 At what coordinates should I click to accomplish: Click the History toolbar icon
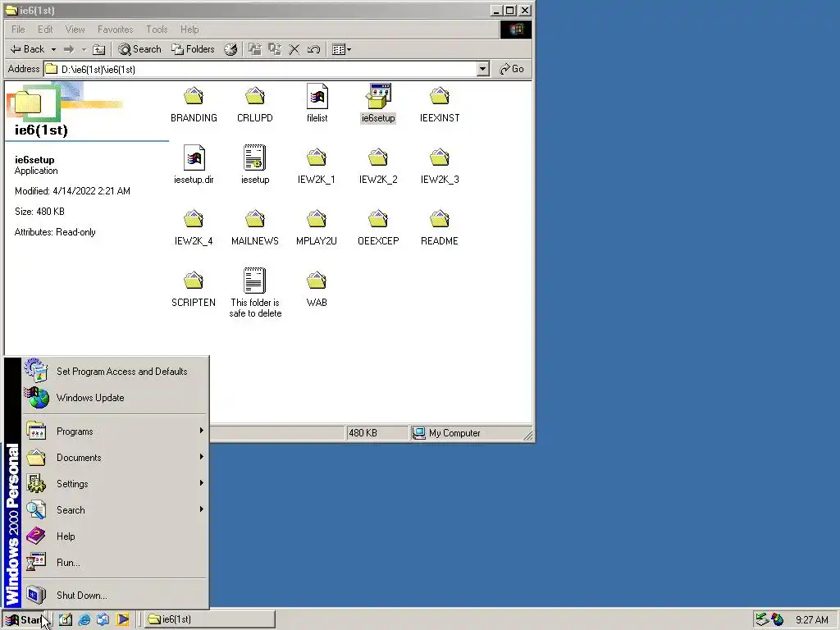click(x=231, y=49)
